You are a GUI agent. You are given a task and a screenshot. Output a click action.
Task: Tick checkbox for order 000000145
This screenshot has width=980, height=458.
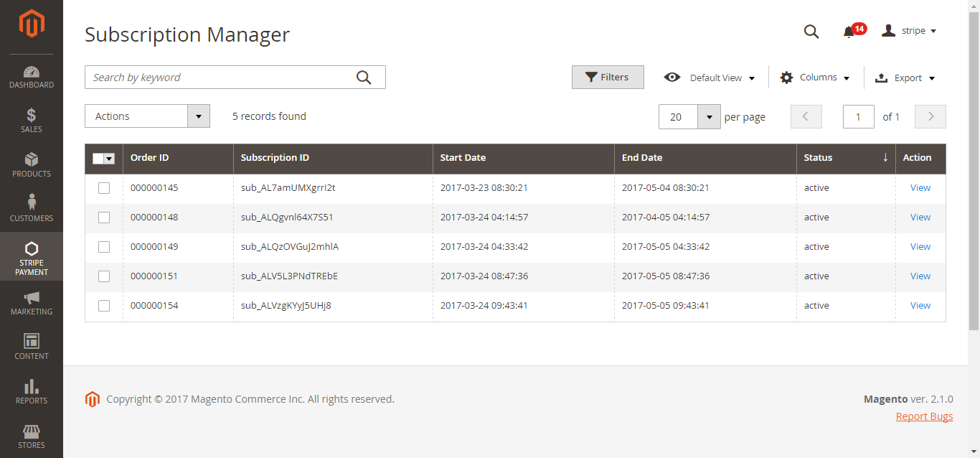click(x=104, y=188)
